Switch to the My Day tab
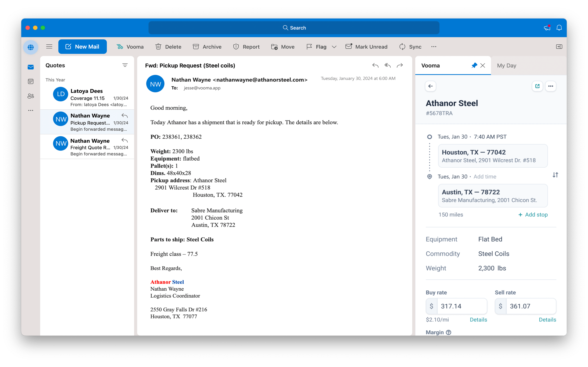The width and height of the screenshot is (588, 367). (506, 66)
